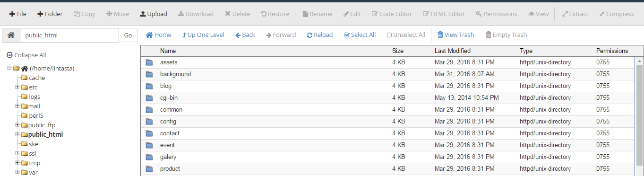This screenshot has height=176, width=644.
Task: Check Select All
Action: (x=360, y=35)
